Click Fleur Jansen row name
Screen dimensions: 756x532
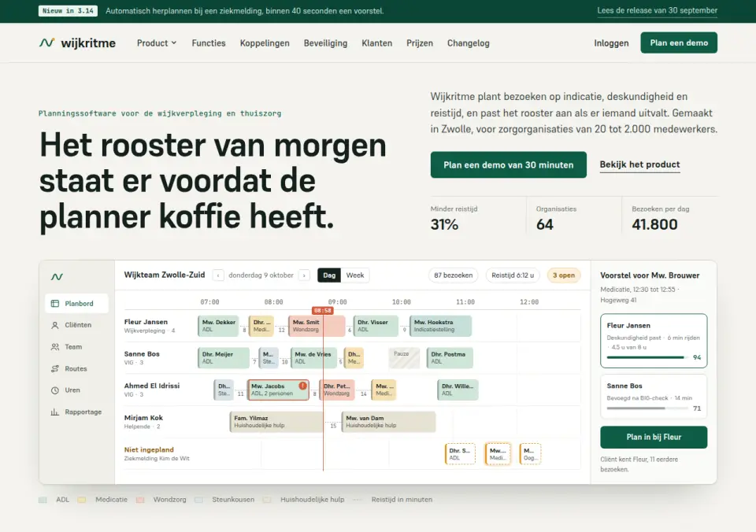point(146,322)
